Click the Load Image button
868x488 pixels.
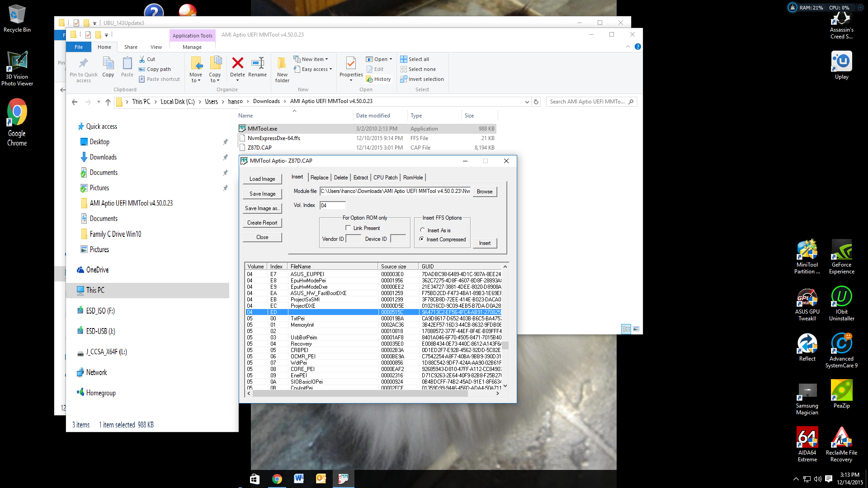(262, 179)
